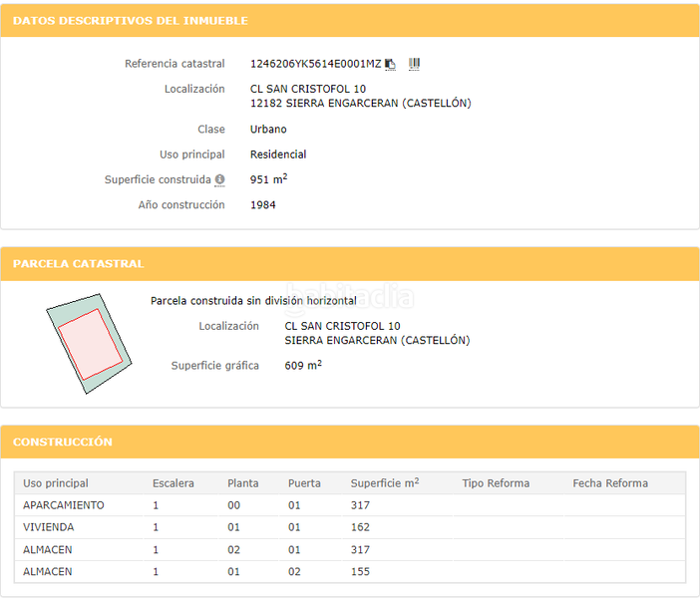
Task: Click the Fecha Reforma column header
Action: (610, 483)
